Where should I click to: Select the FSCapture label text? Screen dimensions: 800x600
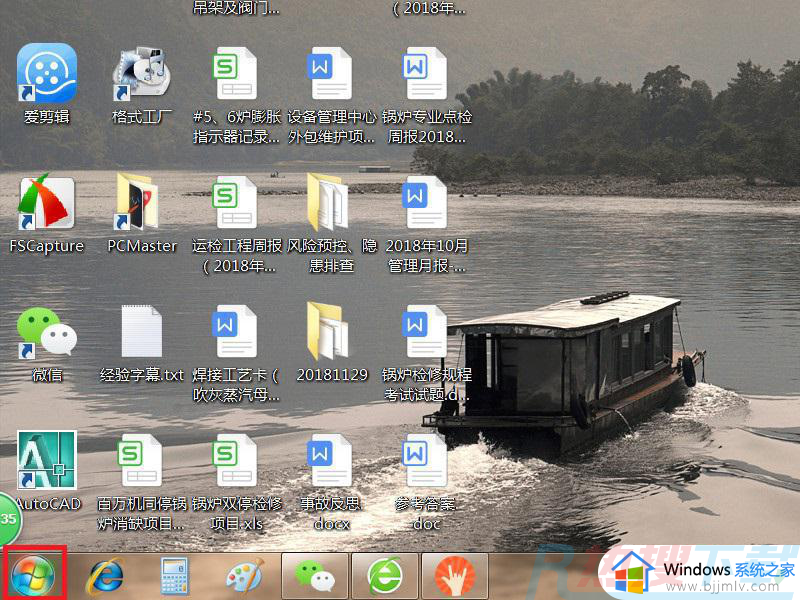[46, 246]
